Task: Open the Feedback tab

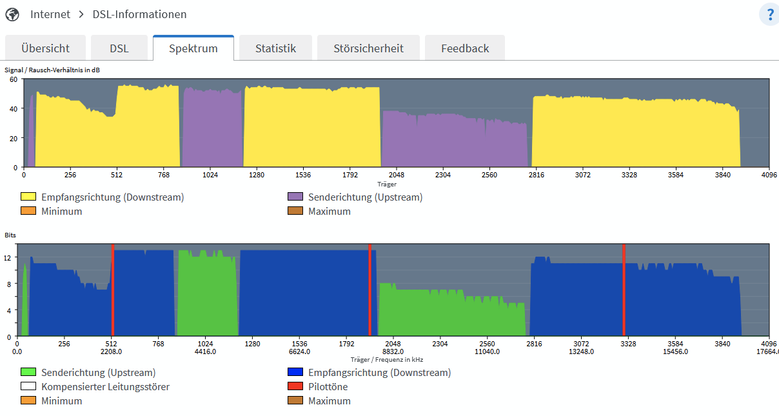Action: pyautogui.click(x=465, y=48)
